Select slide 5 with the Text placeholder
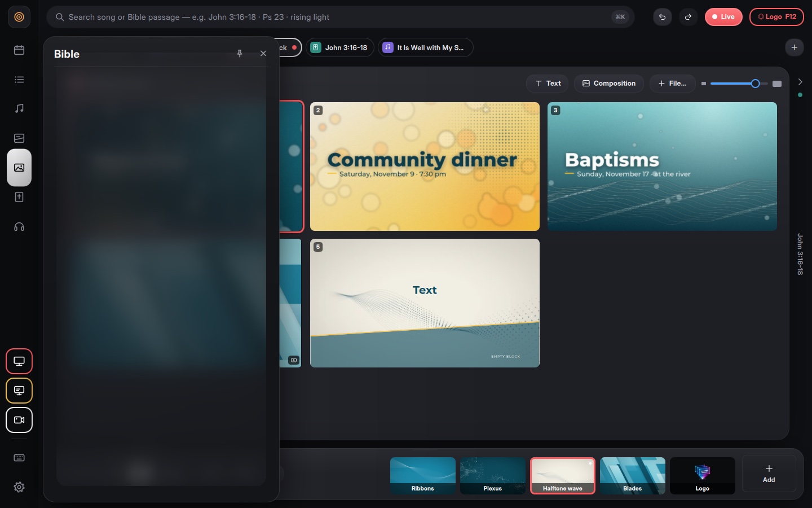Viewport: 812px width, 508px height. [425, 303]
